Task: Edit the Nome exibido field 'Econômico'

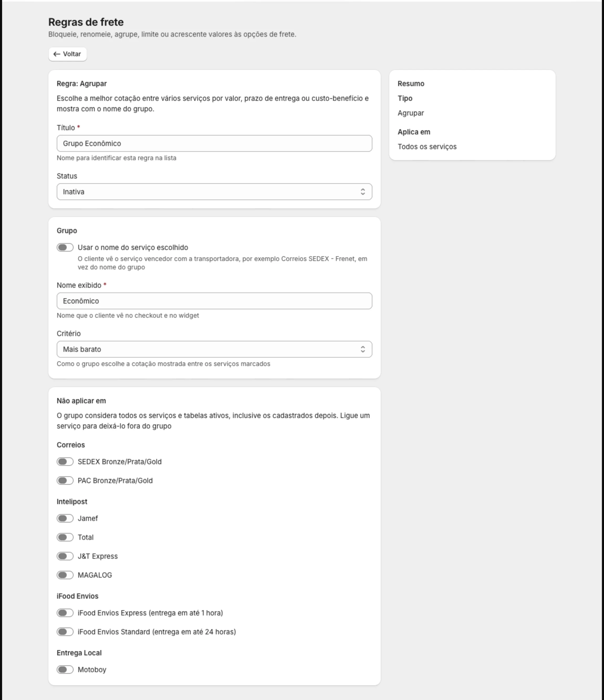Action: tap(215, 301)
